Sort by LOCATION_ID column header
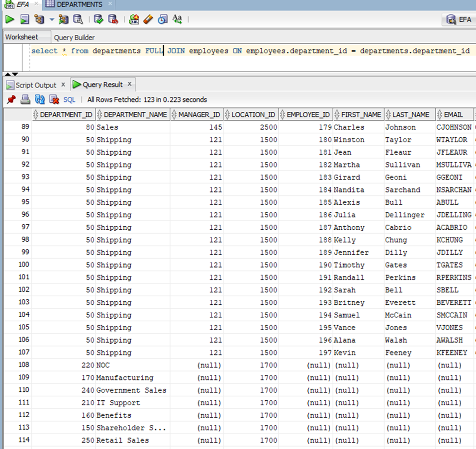 point(251,115)
